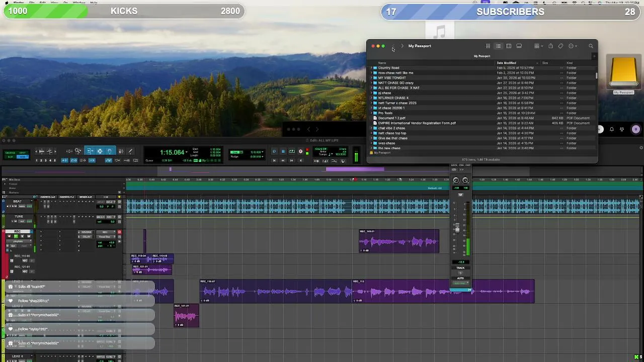Switch Finder to gallery view
This screenshot has height=362, width=644.
(x=519, y=46)
